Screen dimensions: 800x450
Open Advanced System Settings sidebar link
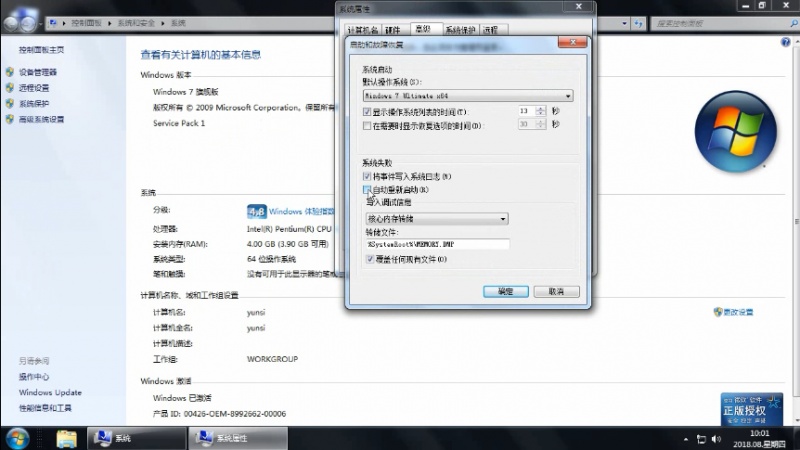[x=41, y=119]
